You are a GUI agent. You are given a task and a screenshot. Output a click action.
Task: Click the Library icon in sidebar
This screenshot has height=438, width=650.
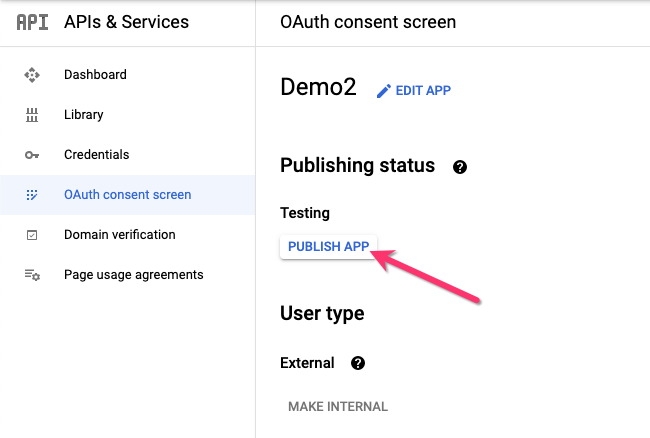pos(32,115)
